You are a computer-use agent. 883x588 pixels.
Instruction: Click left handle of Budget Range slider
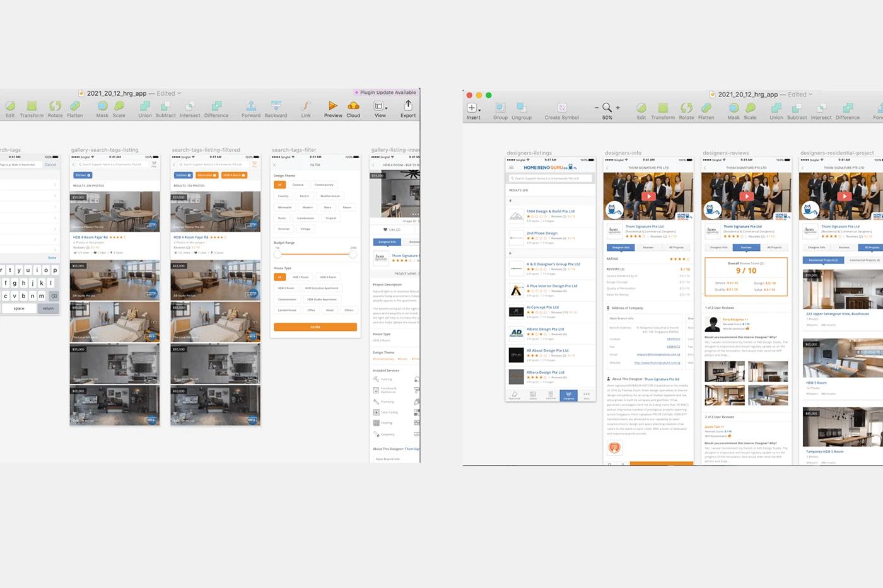point(278,254)
